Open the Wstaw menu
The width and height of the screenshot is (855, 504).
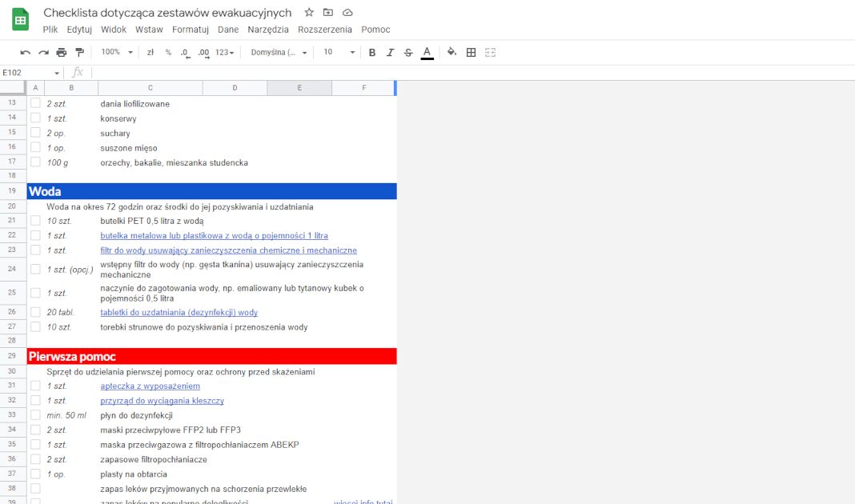(149, 30)
